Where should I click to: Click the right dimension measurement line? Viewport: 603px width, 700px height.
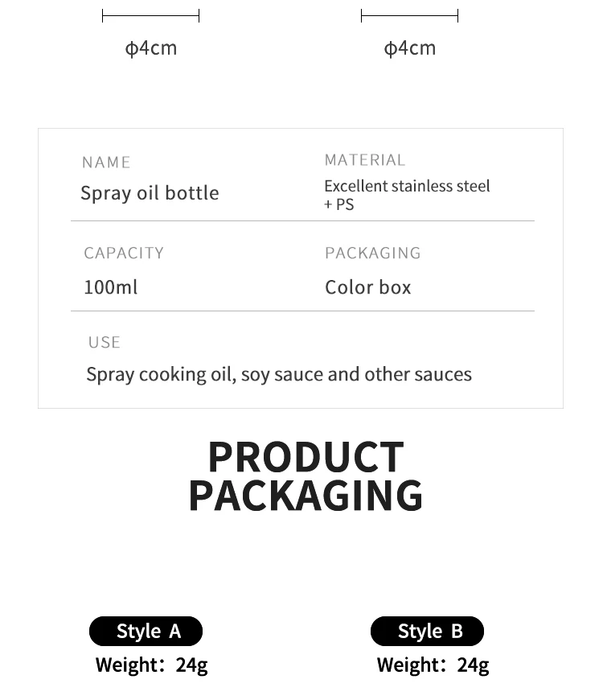pos(409,15)
